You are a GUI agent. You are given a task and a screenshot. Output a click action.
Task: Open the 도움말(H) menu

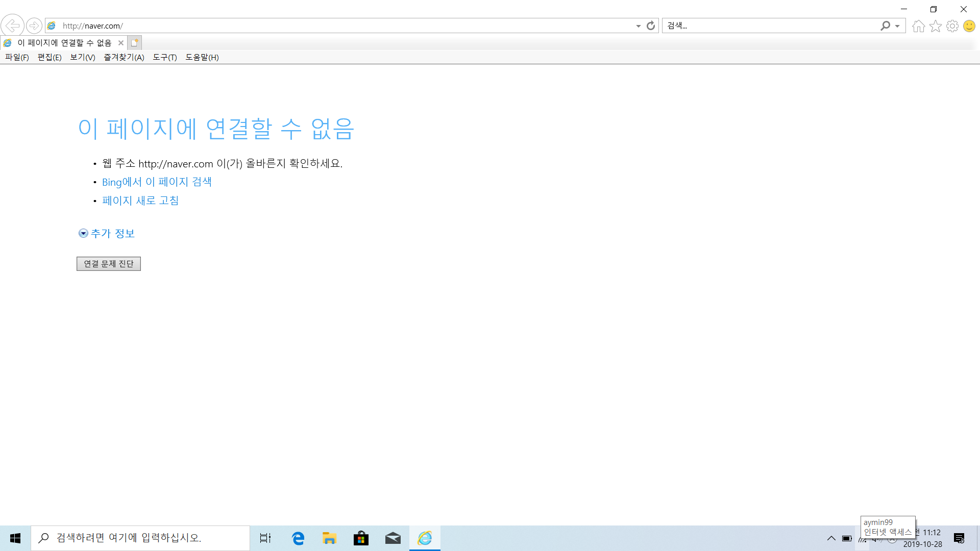pyautogui.click(x=202, y=57)
